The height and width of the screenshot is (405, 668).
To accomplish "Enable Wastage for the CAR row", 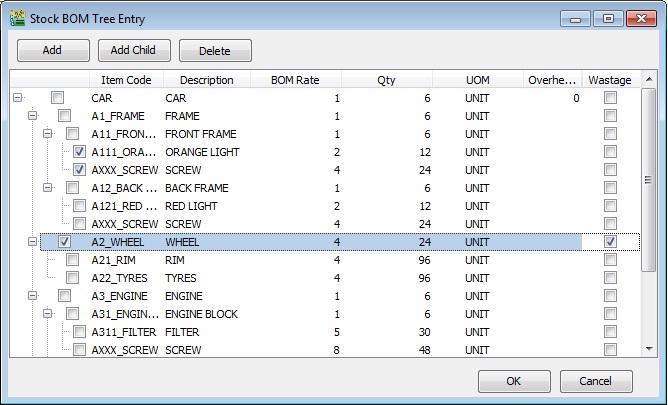I will click(x=610, y=98).
